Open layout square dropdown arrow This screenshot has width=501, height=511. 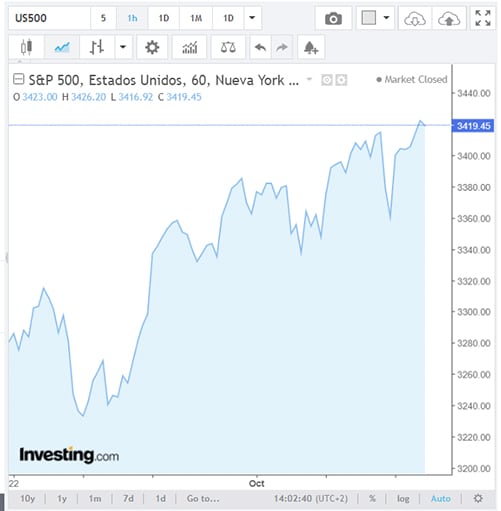click(x=386, y=18)
